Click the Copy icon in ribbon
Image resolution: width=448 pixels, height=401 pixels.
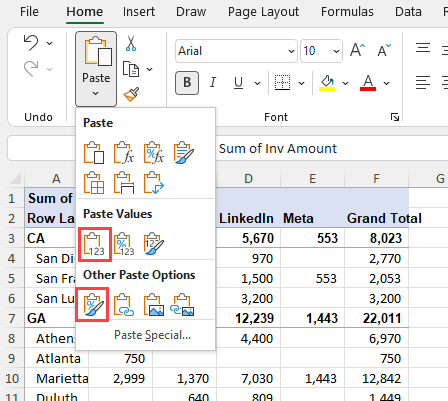pyautogui.click(x=131, y=69)
